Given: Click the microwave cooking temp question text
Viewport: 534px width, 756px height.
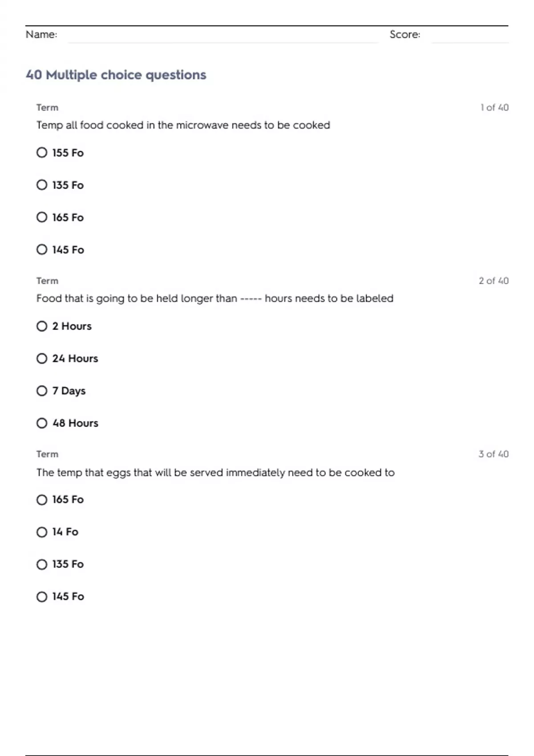Looking at the screenshot, I should (183, 125).
